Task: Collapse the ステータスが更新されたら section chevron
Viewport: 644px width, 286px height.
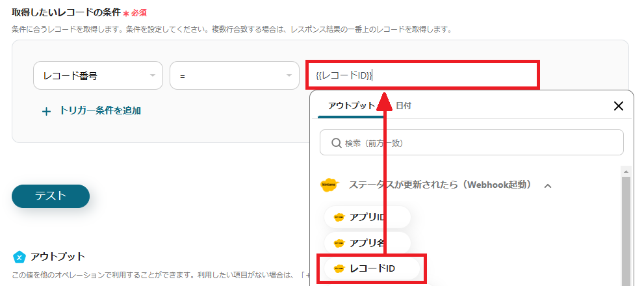Action: click(x=547, y=186)
